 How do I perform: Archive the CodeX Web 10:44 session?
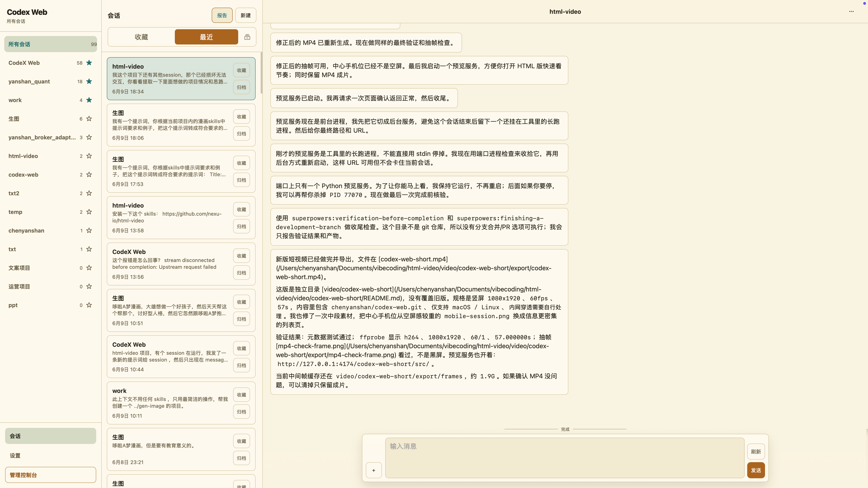[x=241, y=365]
